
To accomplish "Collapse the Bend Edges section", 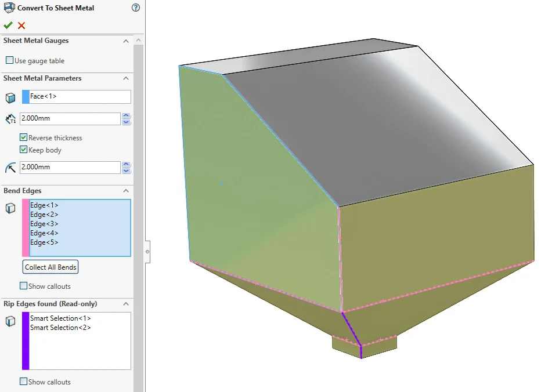I will coord(126,191).
